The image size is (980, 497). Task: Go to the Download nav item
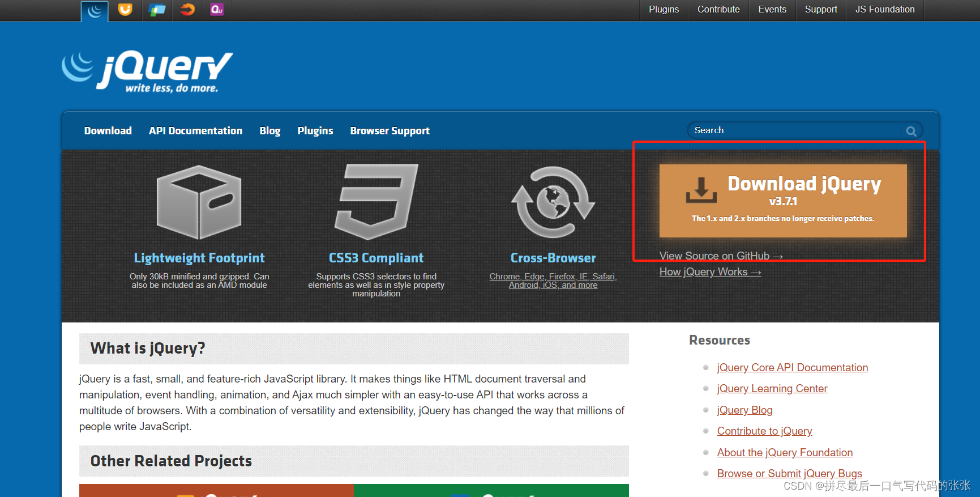108,131
